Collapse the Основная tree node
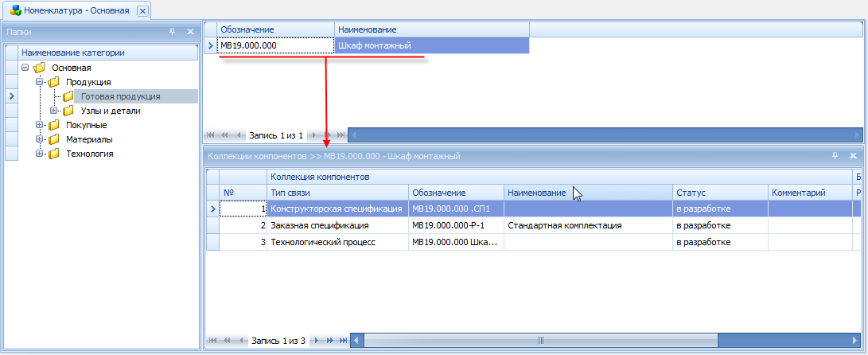The image size is (868, 355). [25, 68]
